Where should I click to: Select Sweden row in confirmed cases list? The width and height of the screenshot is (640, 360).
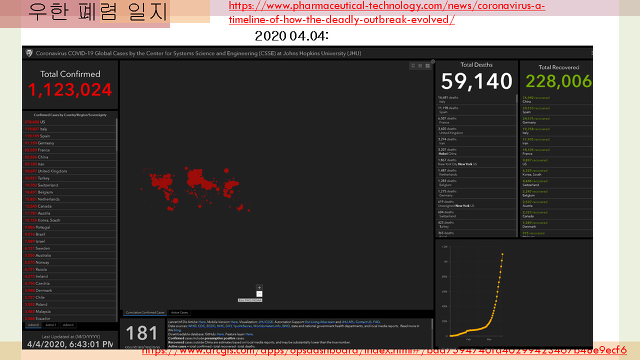[70, 248]
